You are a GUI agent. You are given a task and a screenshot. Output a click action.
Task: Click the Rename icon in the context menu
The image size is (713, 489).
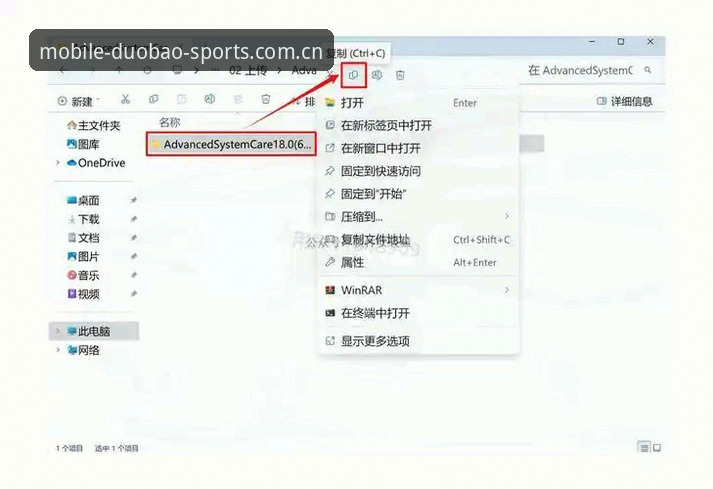(377, 75)
